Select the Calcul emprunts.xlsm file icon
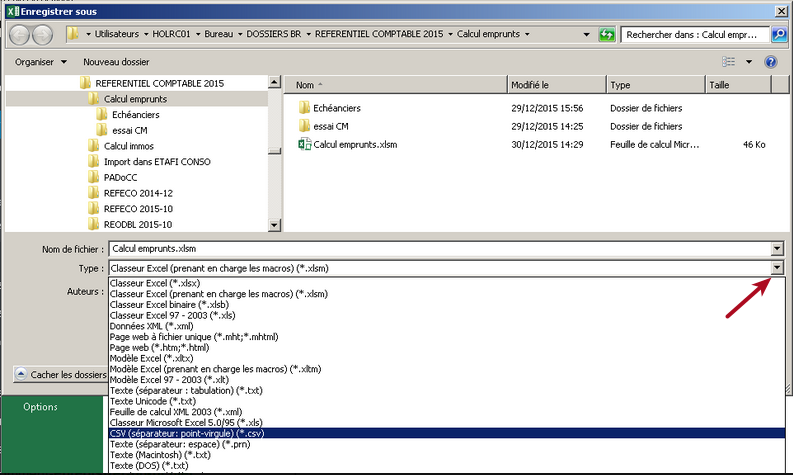 305,145
